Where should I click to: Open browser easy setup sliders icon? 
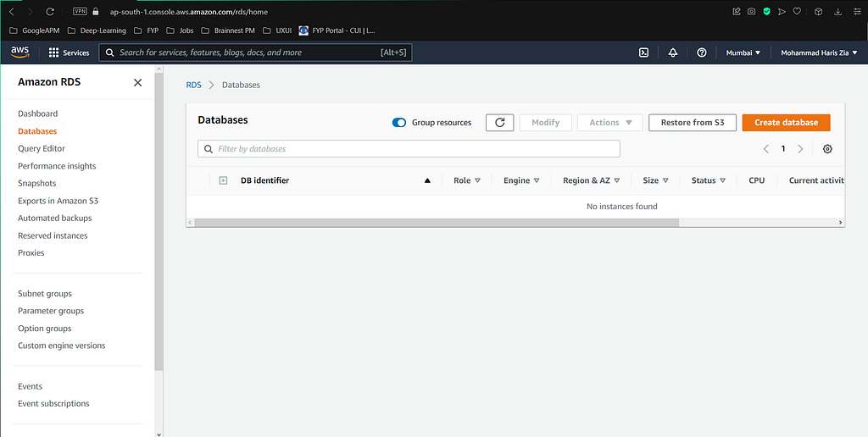coord(858,11)
